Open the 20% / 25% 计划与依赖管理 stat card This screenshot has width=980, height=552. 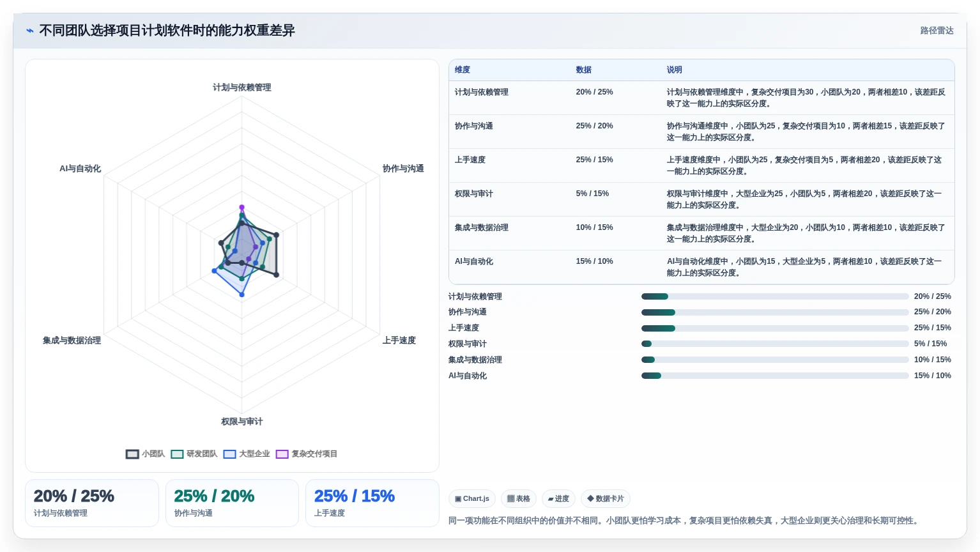(92, 503)
